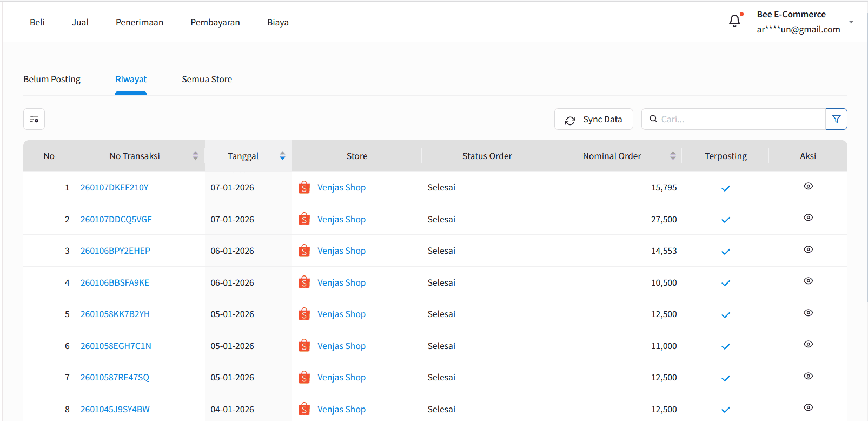Click Terposting checkmark on row 4

point(726,283)
